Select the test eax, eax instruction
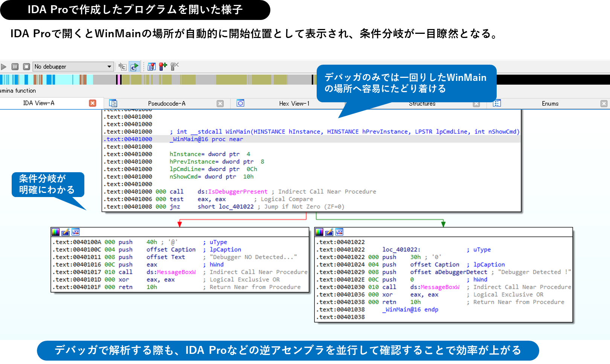 [x=198, y=199]
